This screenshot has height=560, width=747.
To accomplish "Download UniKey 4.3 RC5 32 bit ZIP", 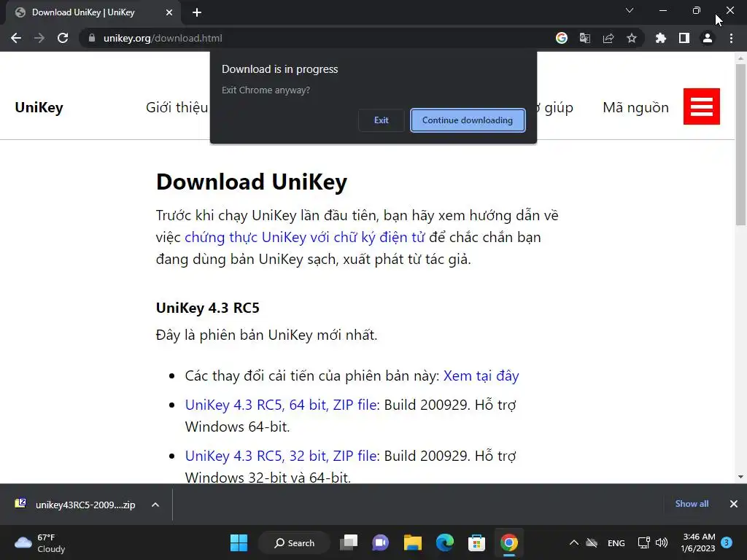I will [281, 456].
